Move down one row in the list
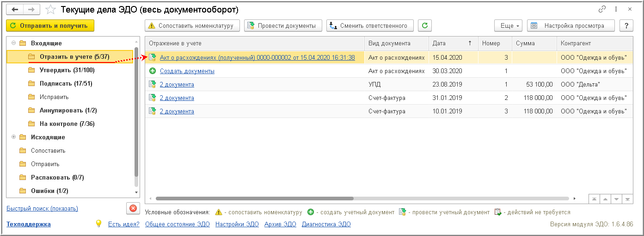The width and height of the screenshot is (644, 236). [x=616, y=199]
